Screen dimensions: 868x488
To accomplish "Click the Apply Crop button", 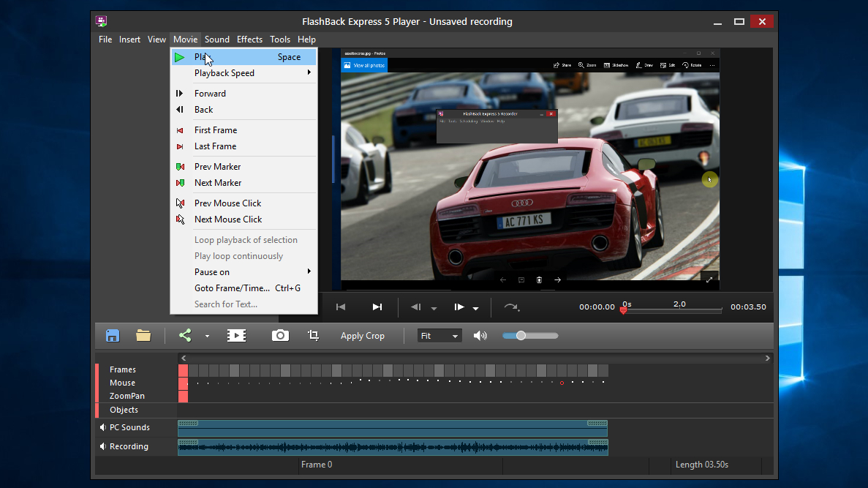I will tap(362, 336).
